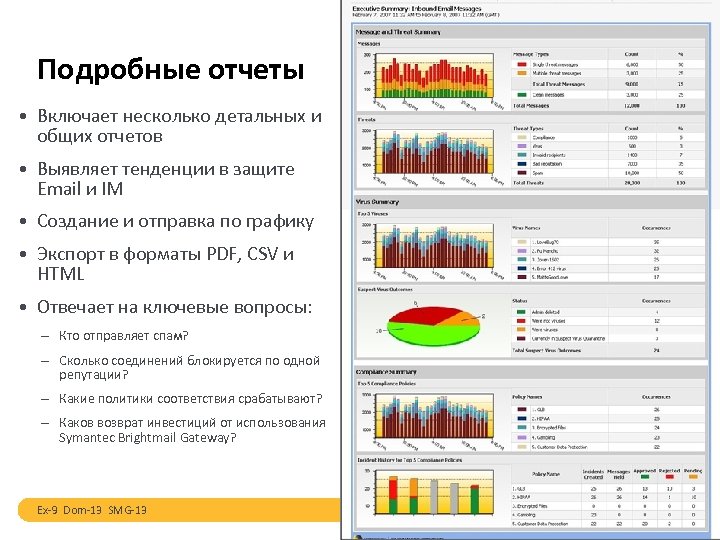Click the orange Multiple threat messages swatch
720x540 pixels.
pyautogui.click(x=522, y=73)
